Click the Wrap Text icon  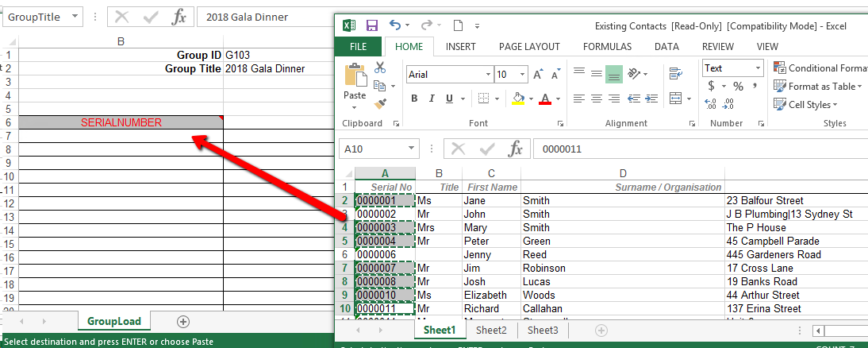tap(676, 74)
